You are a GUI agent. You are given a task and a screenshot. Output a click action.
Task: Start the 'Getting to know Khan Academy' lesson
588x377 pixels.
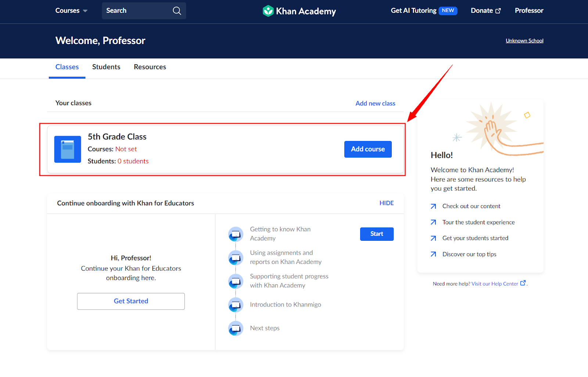click(x=377, y=234)
